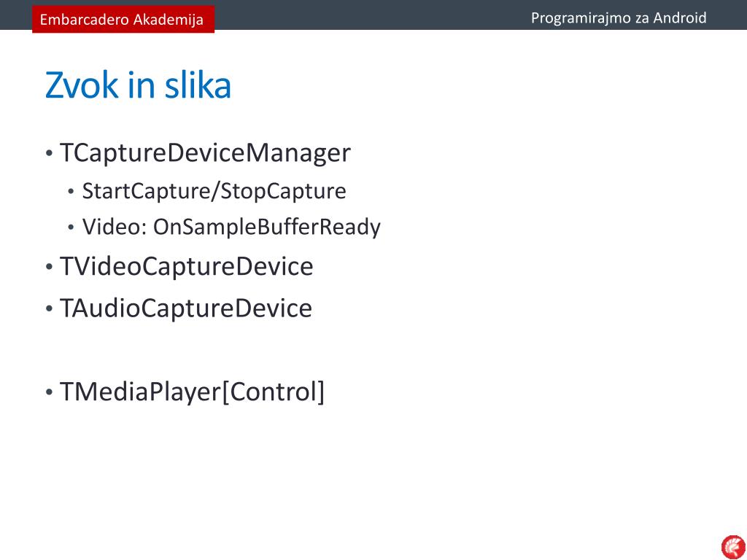Click the Embarcadero helmet logo icon

tap(734, 547)
